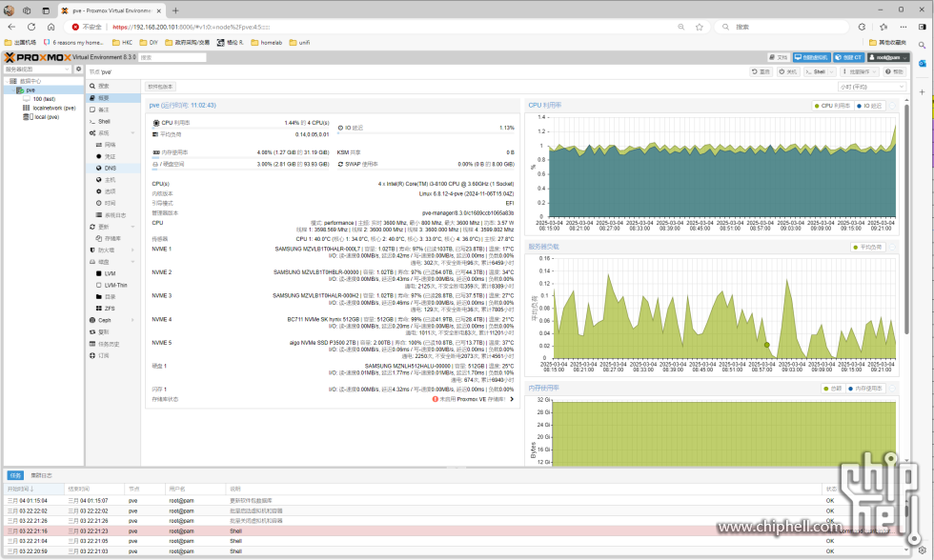Click the Shell toolbar button

(816, 71)
